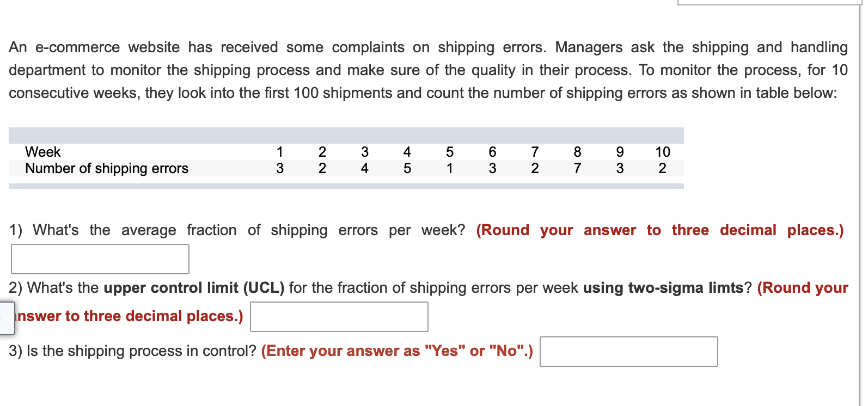Image resolution: width=868 pixels, height=406 pixels.
Task: Click the value 5 under week 4
Action: (x=406, y=169)
